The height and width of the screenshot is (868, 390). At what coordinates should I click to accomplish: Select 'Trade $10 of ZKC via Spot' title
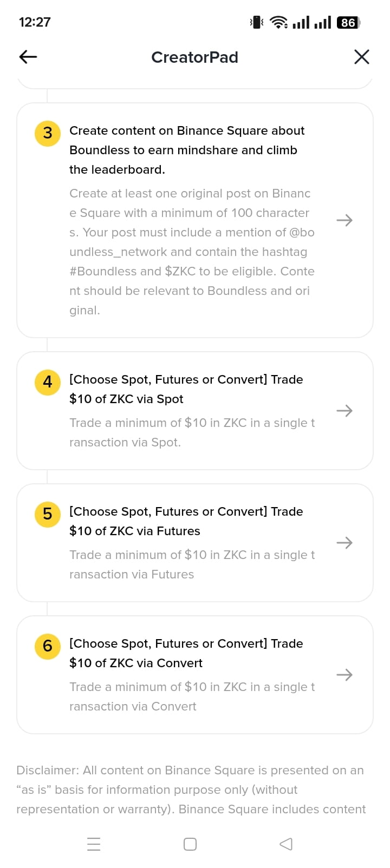click(186, 389)
